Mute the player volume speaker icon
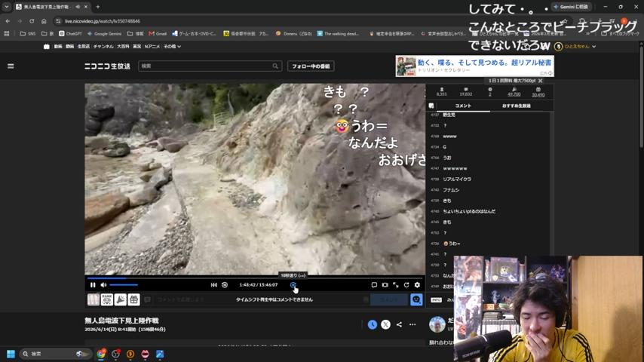This screenshot has height=362, width=644. [103, 285]
